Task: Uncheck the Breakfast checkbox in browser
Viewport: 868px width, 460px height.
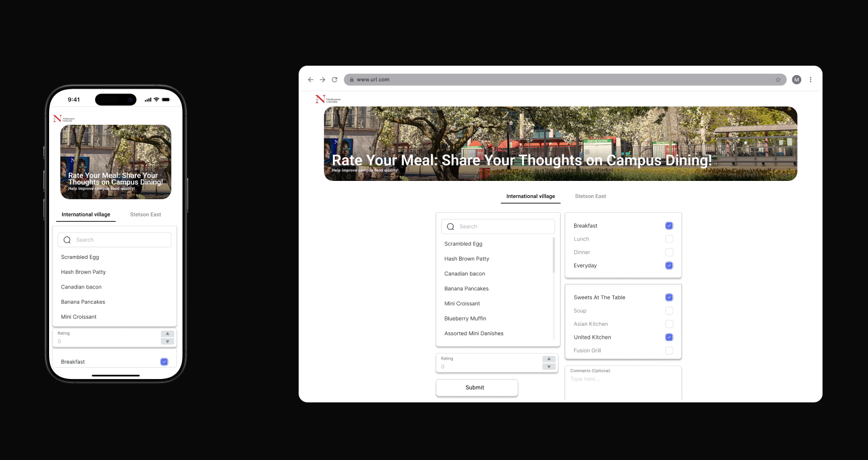Action: (x=669, y=226)
